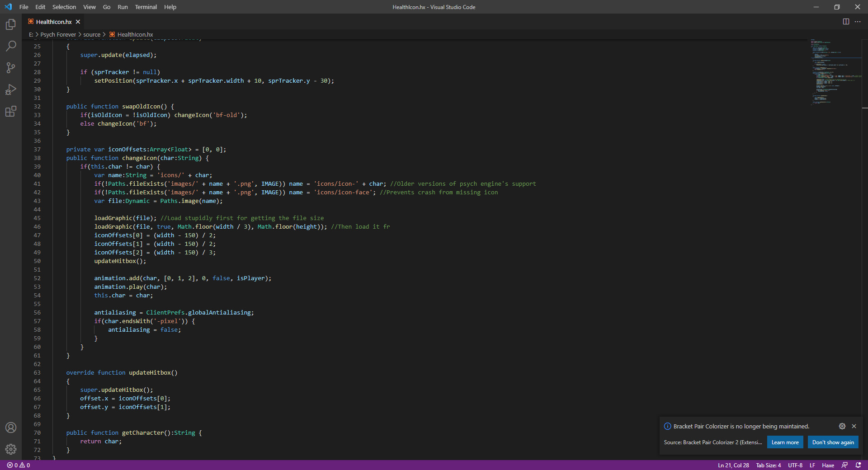Screen dimensions: 868x470
Task: Close the HealthIcon.hx tab
Action: pos(78,22)
